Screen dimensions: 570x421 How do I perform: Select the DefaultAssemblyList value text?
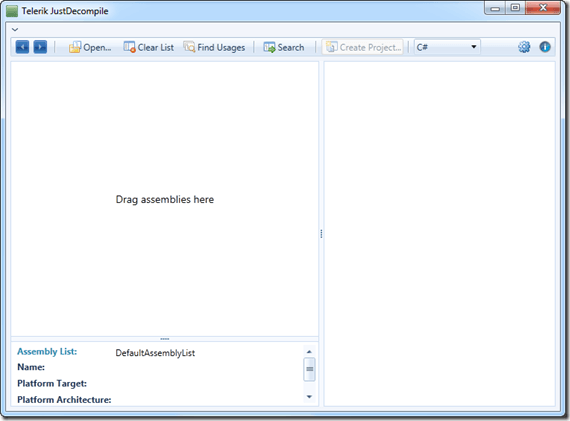tap(155, 353)
